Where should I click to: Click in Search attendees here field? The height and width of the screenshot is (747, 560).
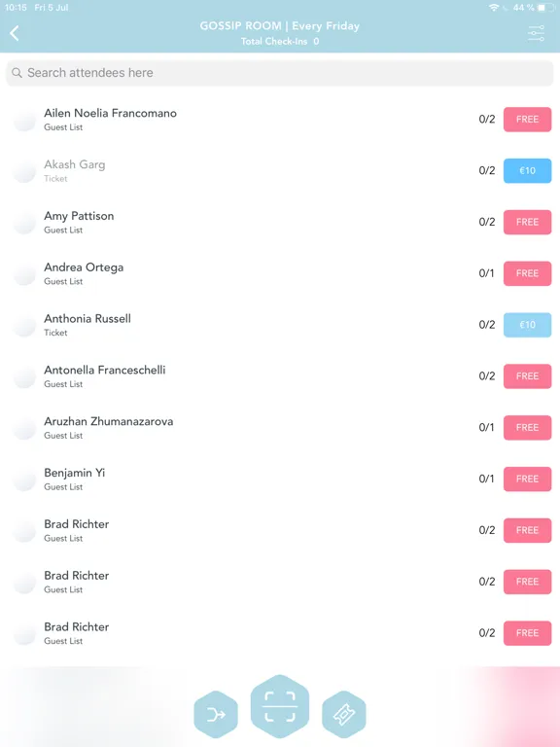[280, 73]
